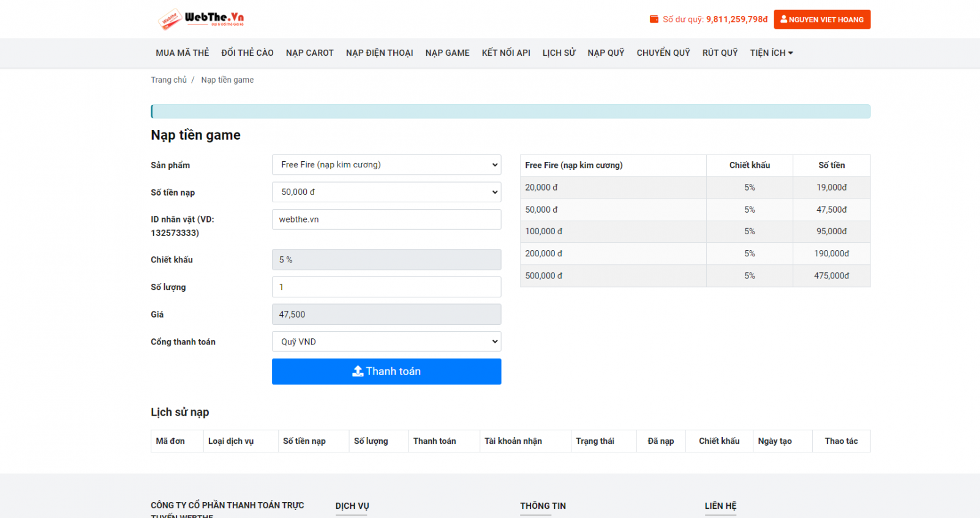Click the Loại dịch vụ column header

coord(241,441)
